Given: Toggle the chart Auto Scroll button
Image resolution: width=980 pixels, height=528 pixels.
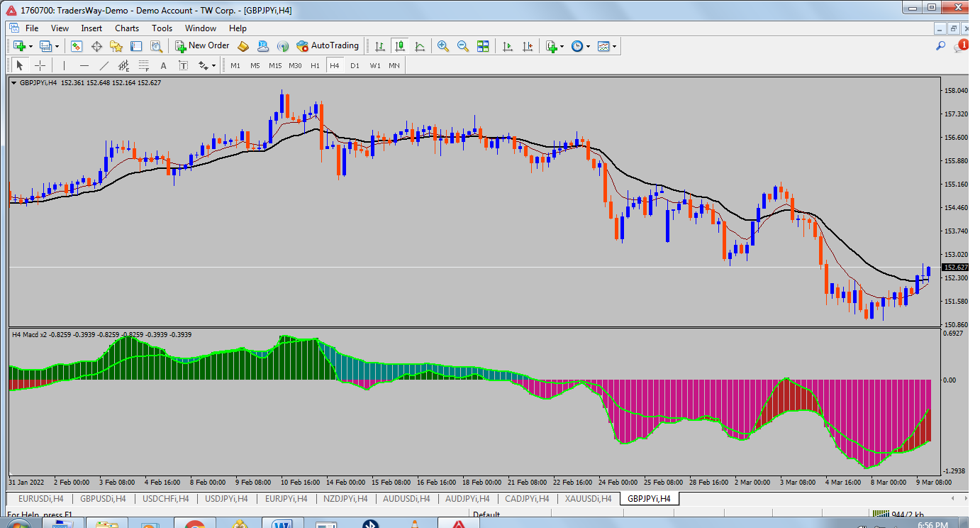Looking at the screenshot, I should click(x=507, y=46).
